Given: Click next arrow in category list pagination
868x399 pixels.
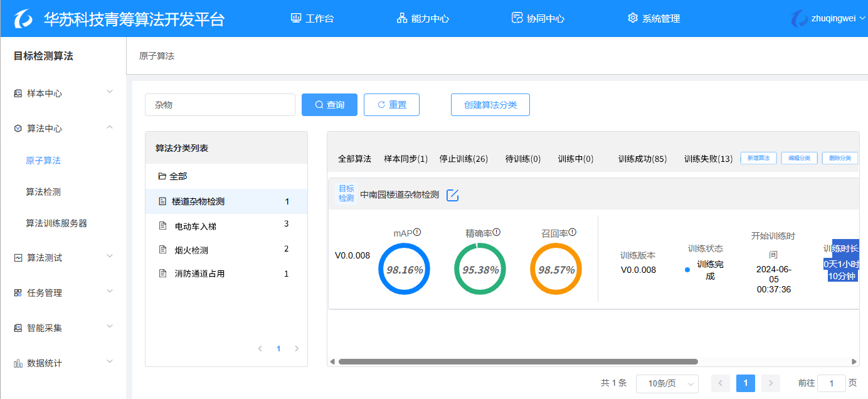Looking at the screenshot, I should click(x=297, y=349).
